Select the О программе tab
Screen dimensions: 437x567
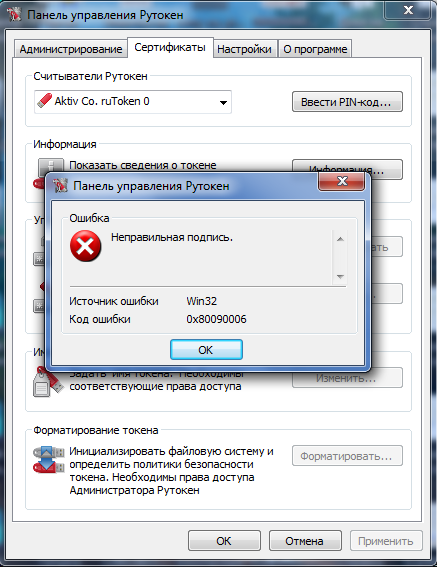[x=315, y=49]
